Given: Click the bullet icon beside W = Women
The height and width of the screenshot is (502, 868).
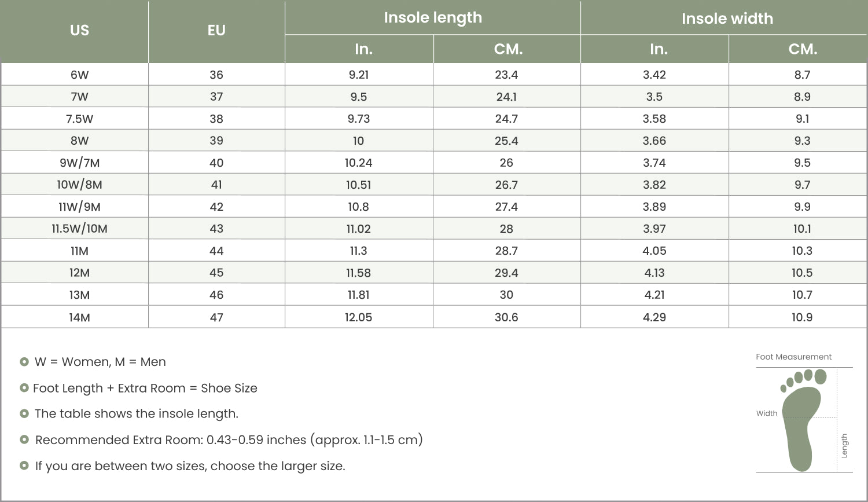Looking at the screenshot, I should pyautogui.click(x=24, y=362).
